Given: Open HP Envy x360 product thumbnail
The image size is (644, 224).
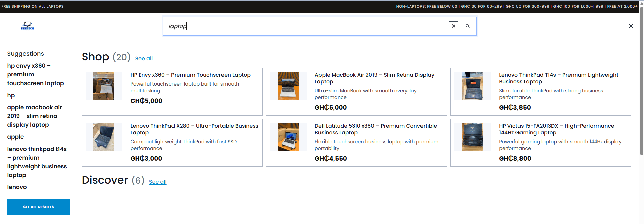Looking at the screenshot, I should click(x=104, y=86).
